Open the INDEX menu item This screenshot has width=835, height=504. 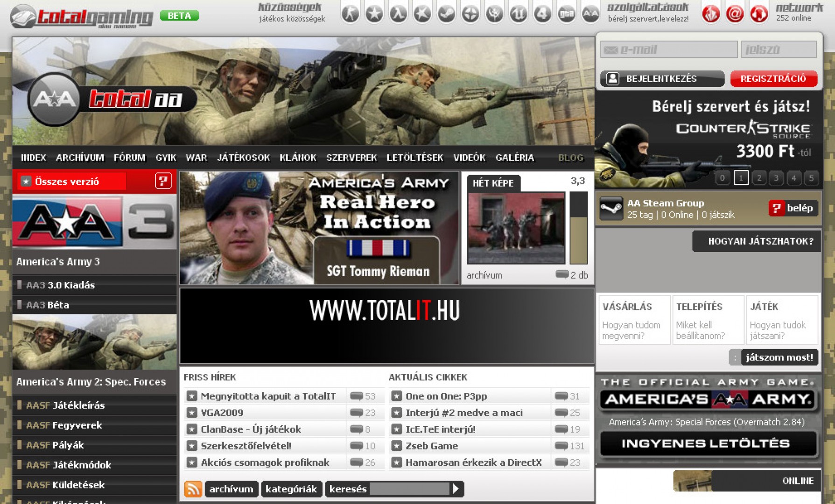pyautogui.click(x=34, y=158)
